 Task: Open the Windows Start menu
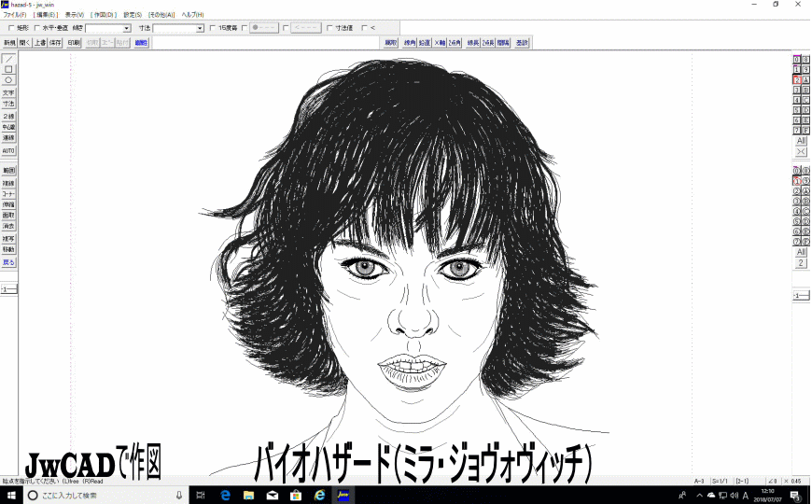pos(11,496)
